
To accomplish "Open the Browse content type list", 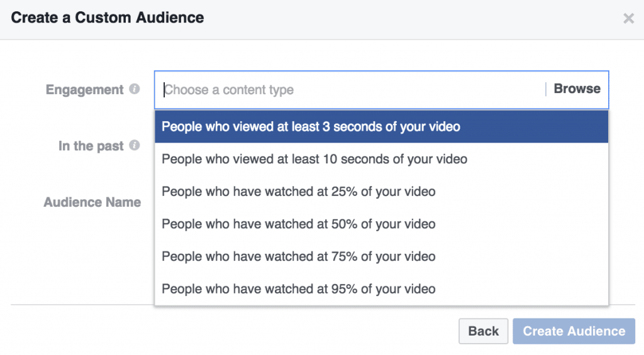I will pos(577,89).
